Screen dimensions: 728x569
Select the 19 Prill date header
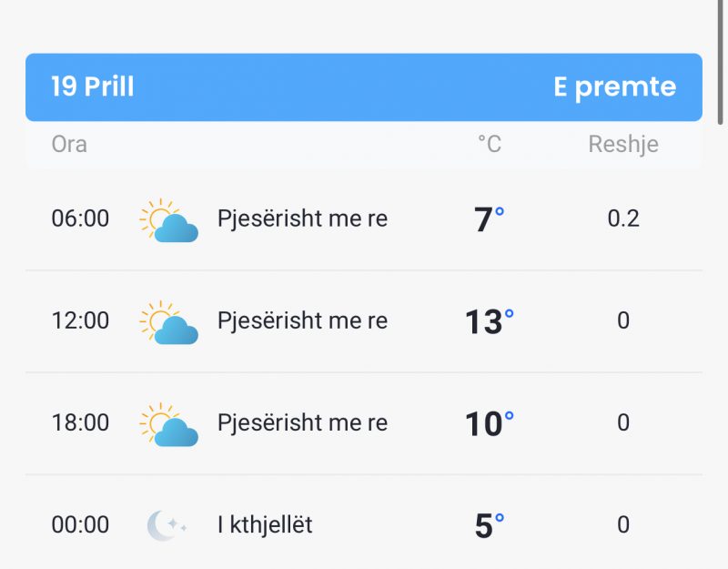pos(93,86)
